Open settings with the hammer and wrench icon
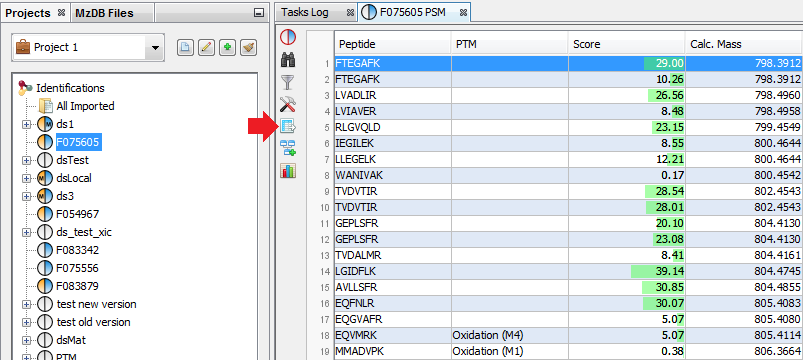Screen dimensions: 803x360 tap(288, 104)
